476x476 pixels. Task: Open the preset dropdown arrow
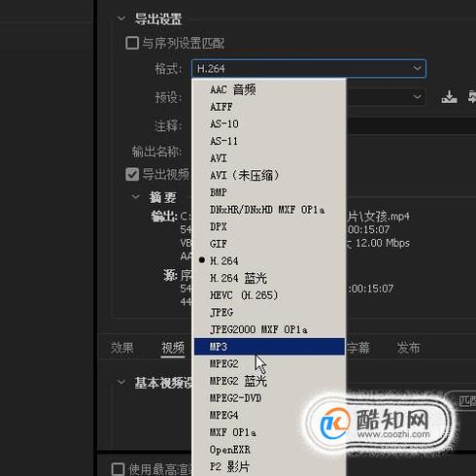point(417,96)
